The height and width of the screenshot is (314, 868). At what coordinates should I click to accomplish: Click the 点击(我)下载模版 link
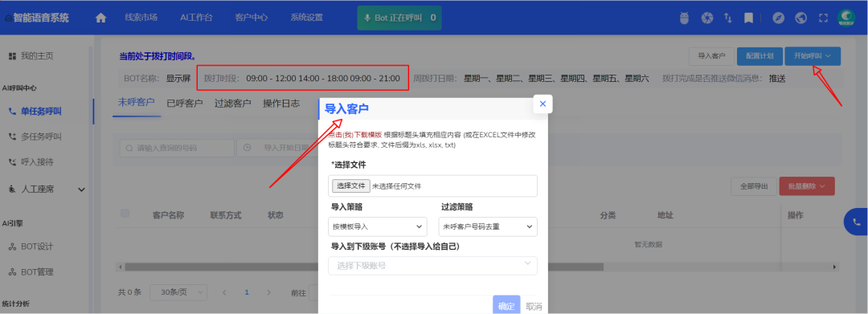tap(354, 135)
